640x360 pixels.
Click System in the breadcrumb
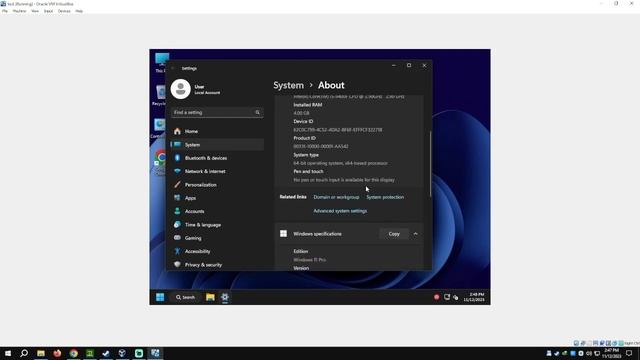point(288,85)
